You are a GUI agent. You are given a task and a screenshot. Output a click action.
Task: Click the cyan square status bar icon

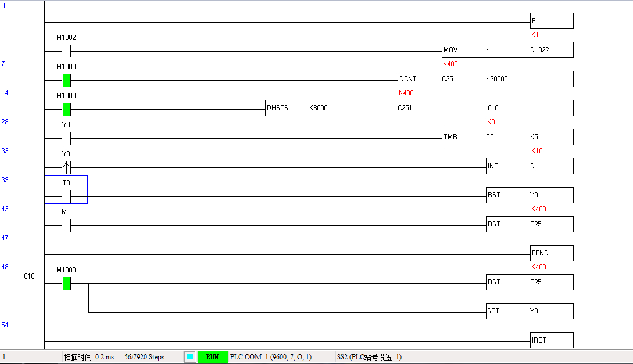tap(190, 357)
